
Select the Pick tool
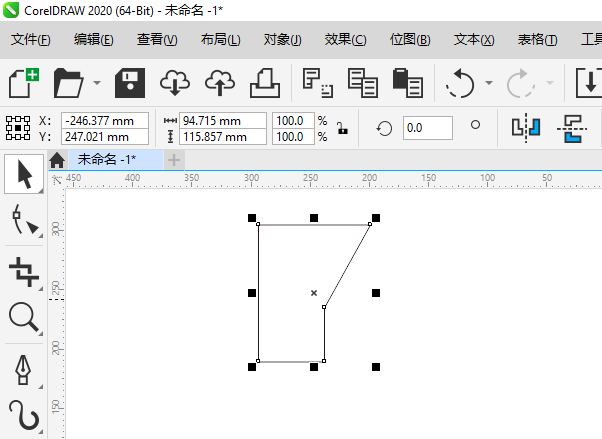coord(24,174)
